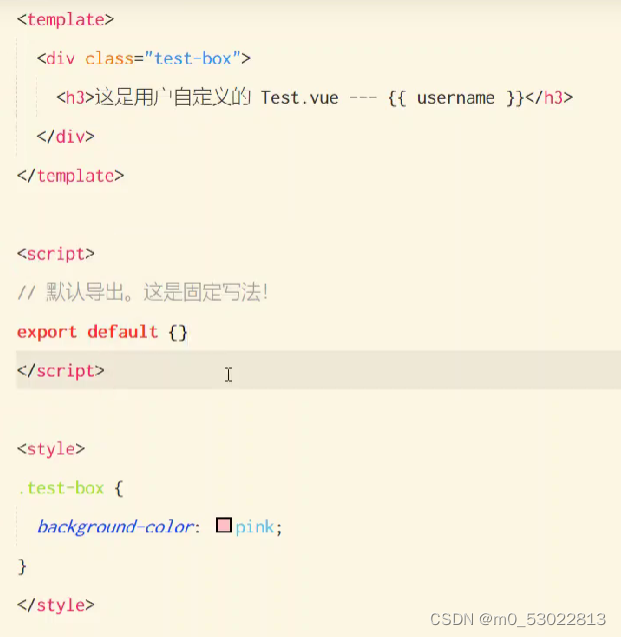
Task: Click the export keyword
Action: (x=47, y=332)
